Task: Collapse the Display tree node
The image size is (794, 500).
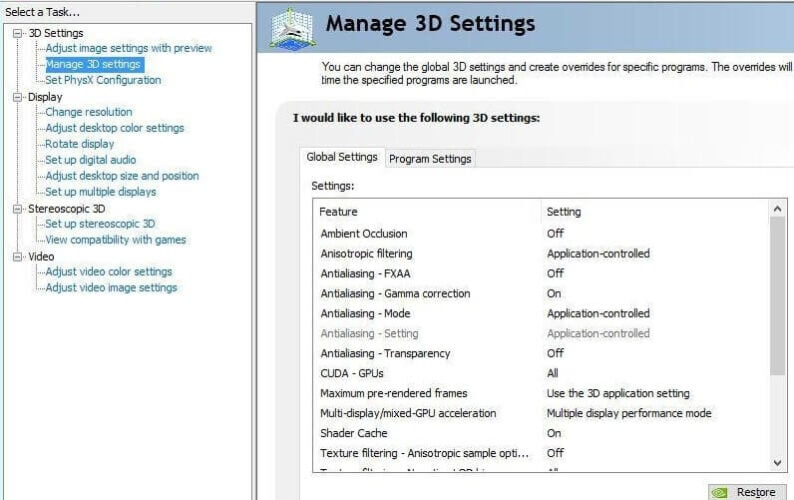Action: (x=18, y=97)
